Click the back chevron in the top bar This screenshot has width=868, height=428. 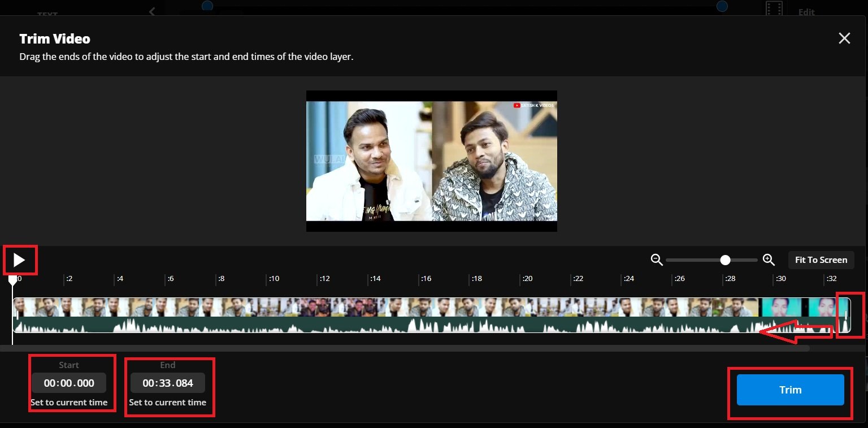pyautogui.click(x=151, y=11)
